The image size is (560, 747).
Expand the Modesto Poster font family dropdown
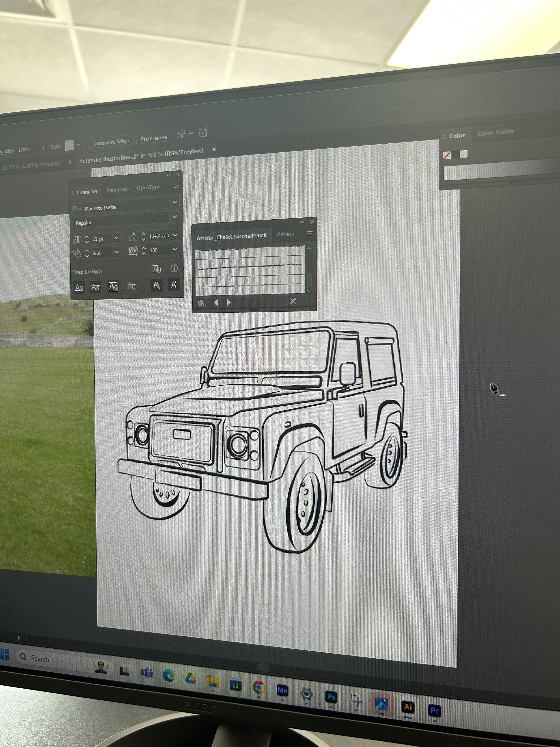click(x=175, y=202)
